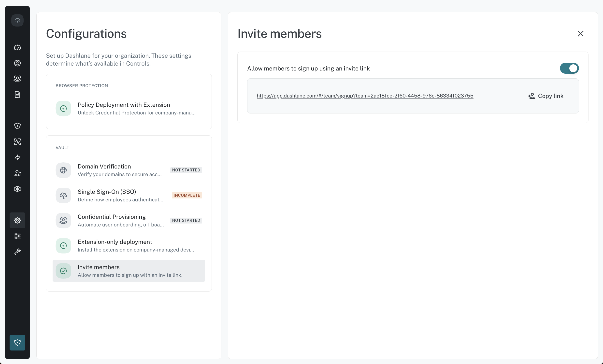
Task: Open the dashboard gauge icon in sidebar
Action: (x=17, y=47)
